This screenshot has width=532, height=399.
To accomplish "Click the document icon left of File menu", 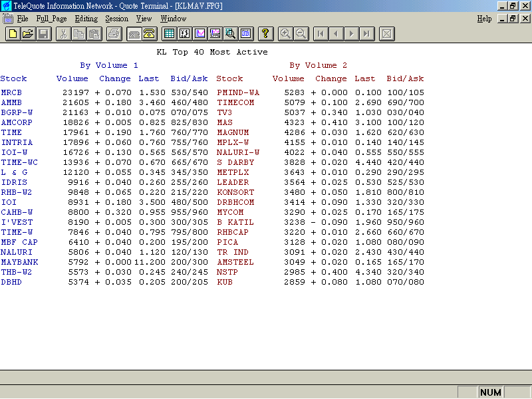I will [x=7, y=19].
